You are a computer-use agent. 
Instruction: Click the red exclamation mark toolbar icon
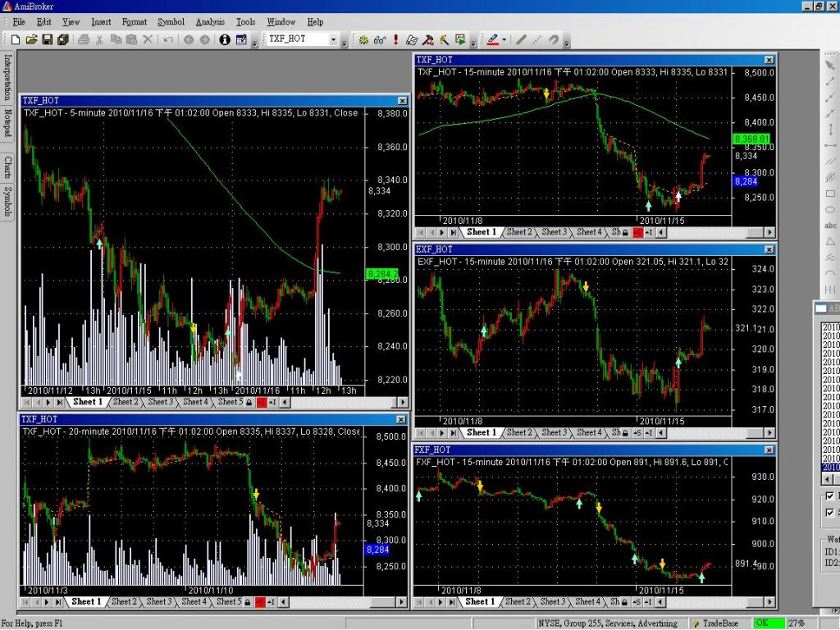[x=396, y=39]
